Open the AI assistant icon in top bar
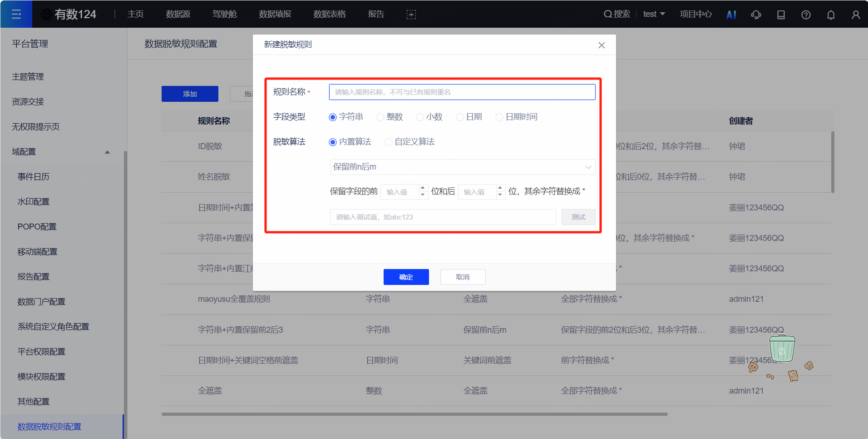 [x=731, y=14]
